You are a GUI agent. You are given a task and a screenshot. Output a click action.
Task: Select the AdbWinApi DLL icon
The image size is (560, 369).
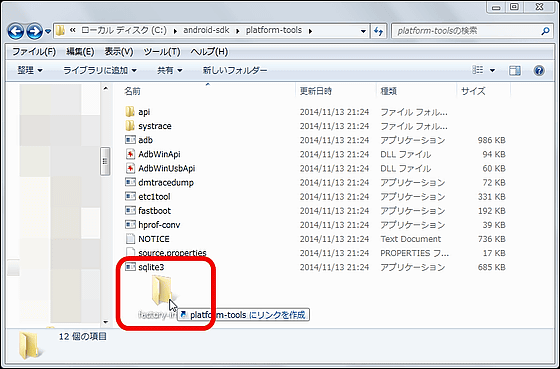point(130,154)
